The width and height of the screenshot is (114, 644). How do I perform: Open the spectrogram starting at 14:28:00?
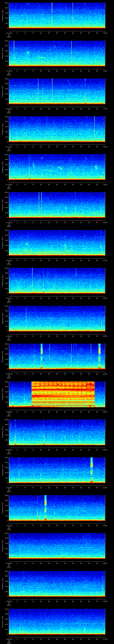click(x=57, y=546)
